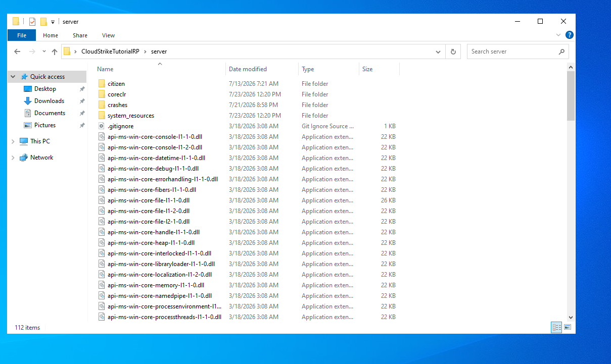Click CloudStrikeTutorialRP in the address path
611x364 pixels.
[x=110, y=51]
